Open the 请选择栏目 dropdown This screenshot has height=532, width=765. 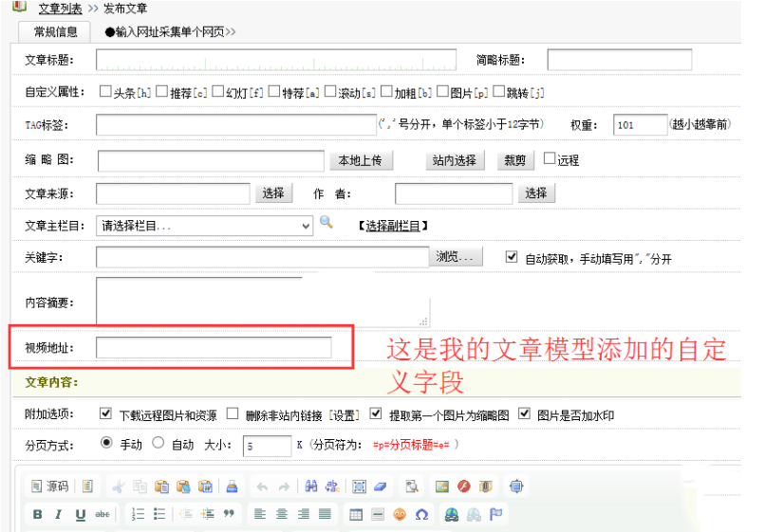(204, 226)
